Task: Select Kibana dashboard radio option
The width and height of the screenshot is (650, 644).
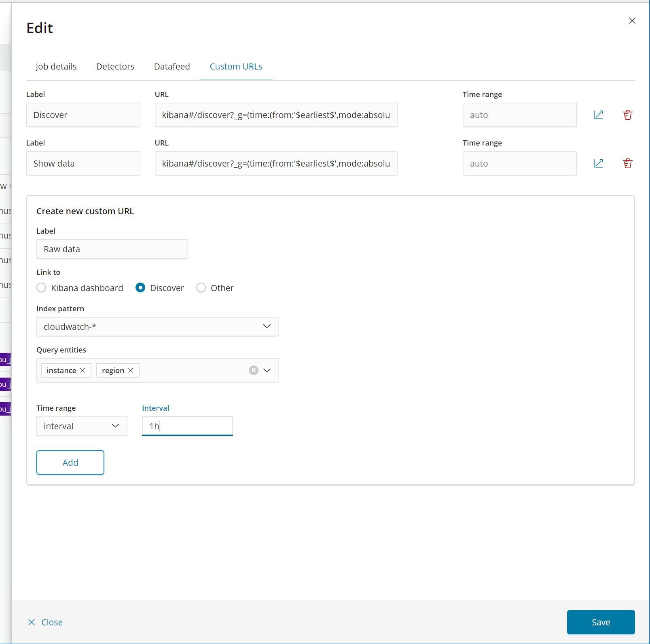Action: coord(41,288)
